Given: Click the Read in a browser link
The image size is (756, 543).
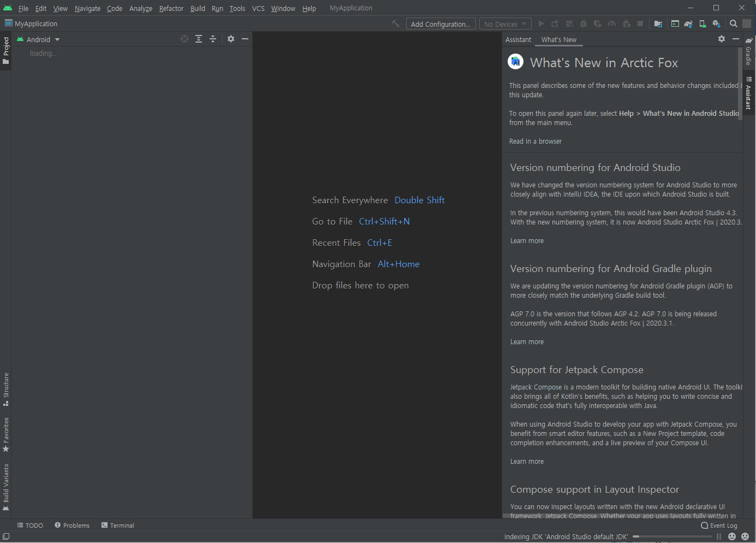Looking at the screenshot, I should pyautogui.click(x=535, y=141).
